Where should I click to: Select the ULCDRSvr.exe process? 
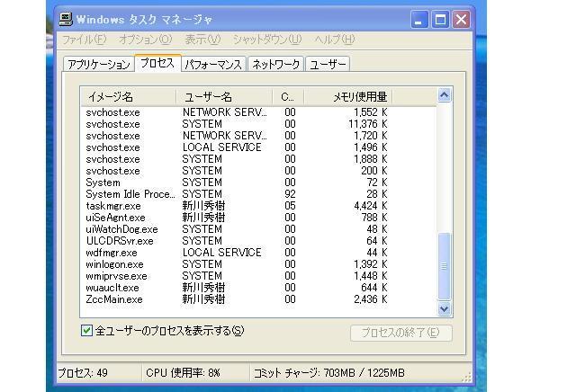pos(258,241)
